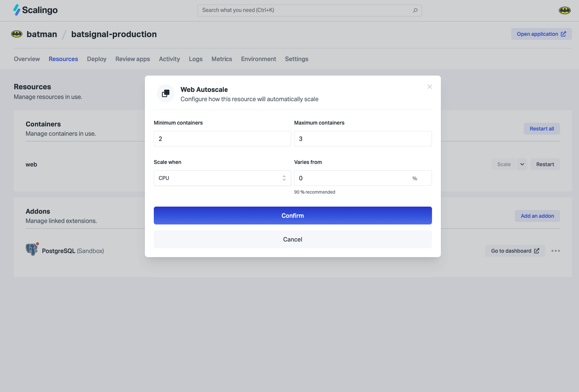The height and width of the screenshot is (392, 579).
Task: Cancel the autoscale dialog
Action: [x=292, y=239]
